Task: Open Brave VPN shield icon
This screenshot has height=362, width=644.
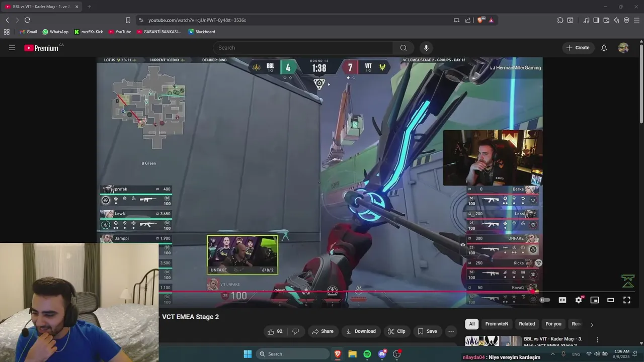Action: [x=626, y=20]
